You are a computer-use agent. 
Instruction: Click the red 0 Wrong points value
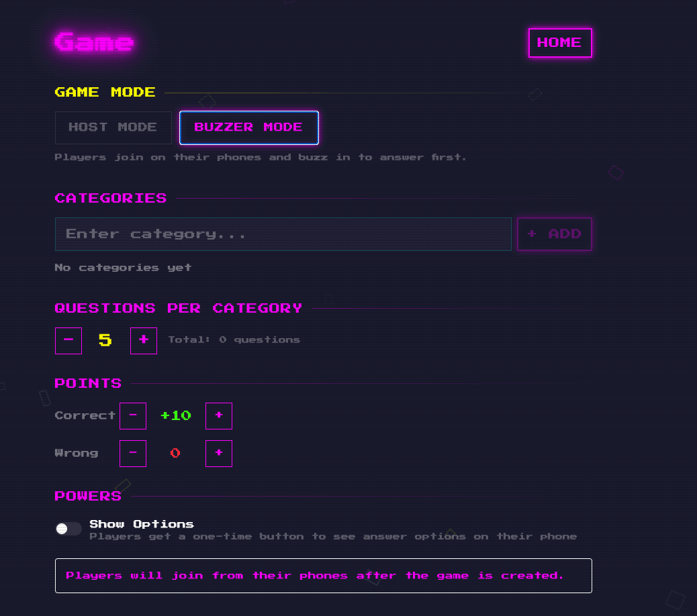coord(175,454)
